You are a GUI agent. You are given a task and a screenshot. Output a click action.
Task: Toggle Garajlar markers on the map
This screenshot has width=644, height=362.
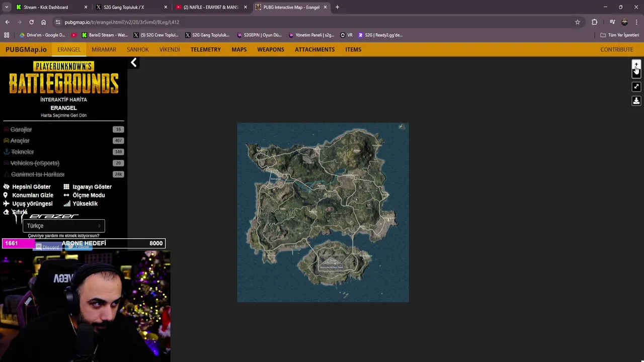[21, 129]
